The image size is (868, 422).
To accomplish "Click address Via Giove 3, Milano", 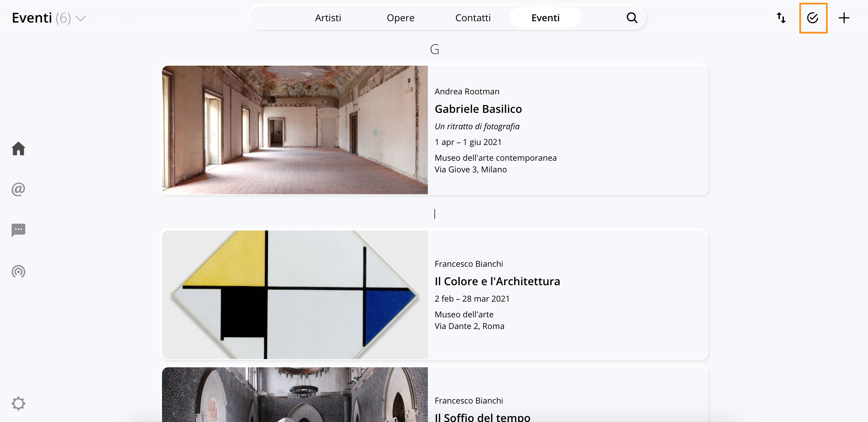I will [x=471, y=170].
